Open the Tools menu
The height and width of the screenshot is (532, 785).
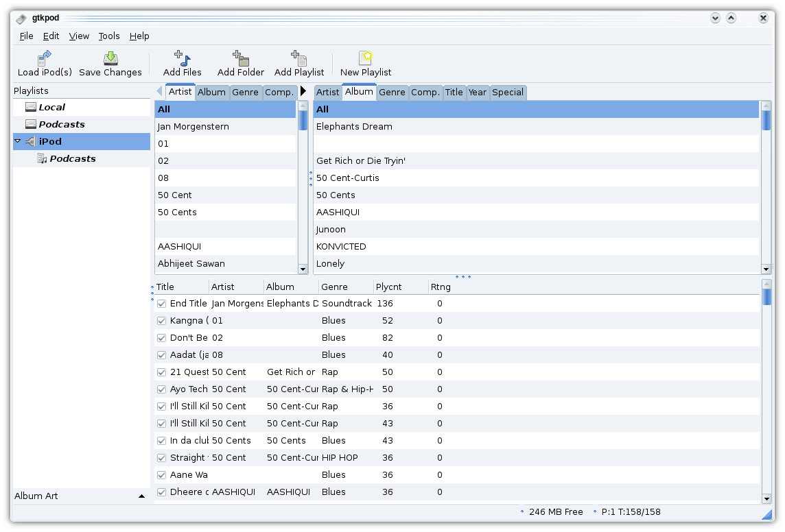(108, 36)
